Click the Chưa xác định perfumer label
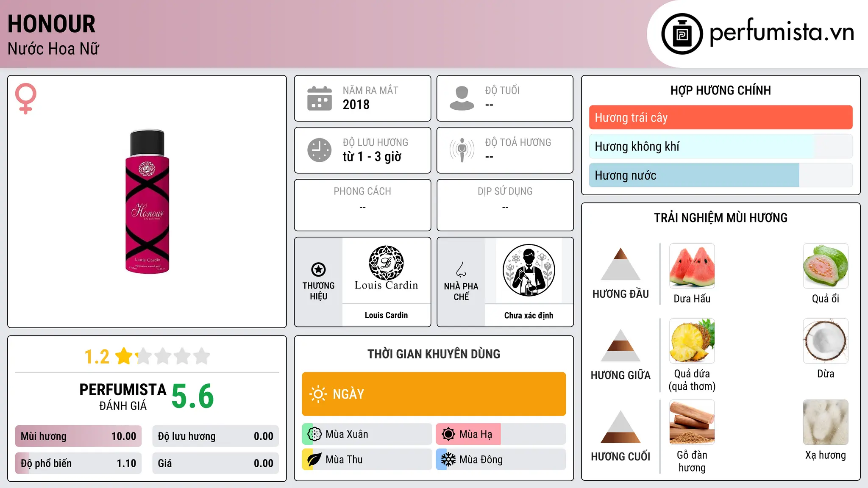 pyautogui.click(x=529, y=315)
